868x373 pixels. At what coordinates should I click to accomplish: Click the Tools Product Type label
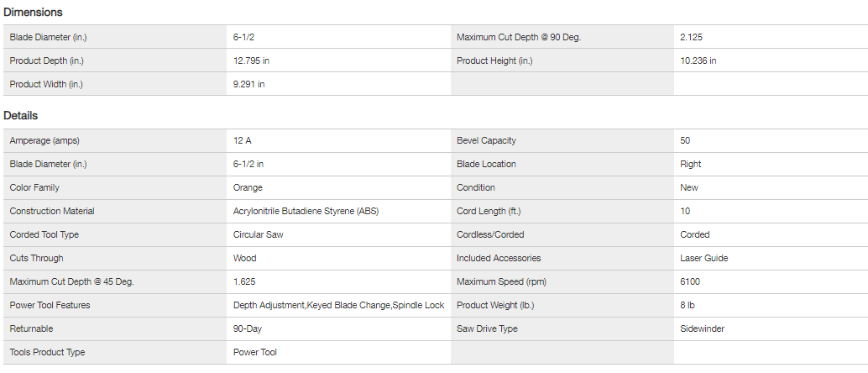47,352
